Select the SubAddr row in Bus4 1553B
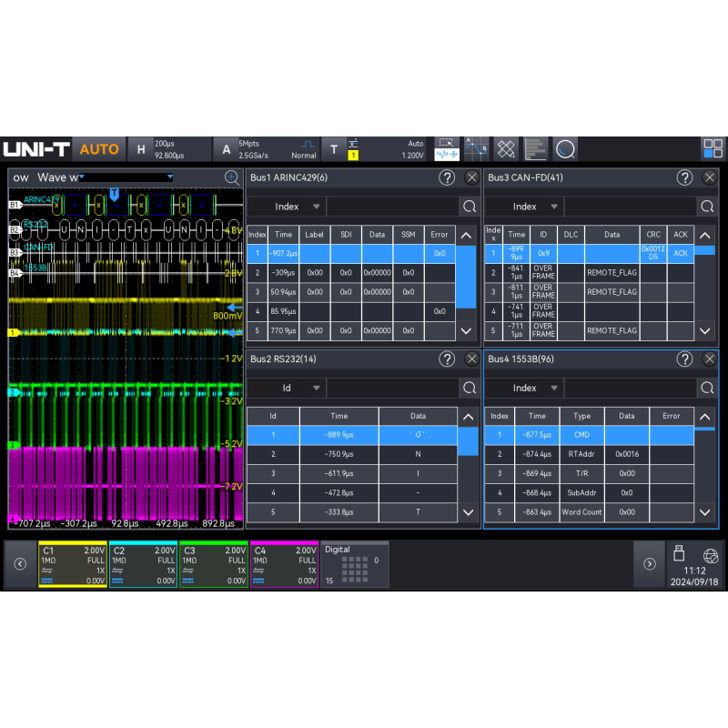The image size is (728, 728). [x=589, y=492]
